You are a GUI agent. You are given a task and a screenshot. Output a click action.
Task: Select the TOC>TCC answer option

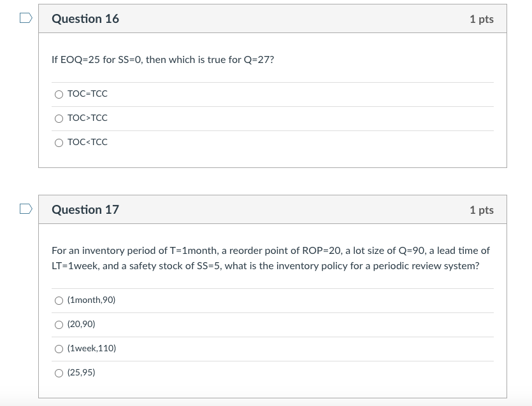[59, 118]
